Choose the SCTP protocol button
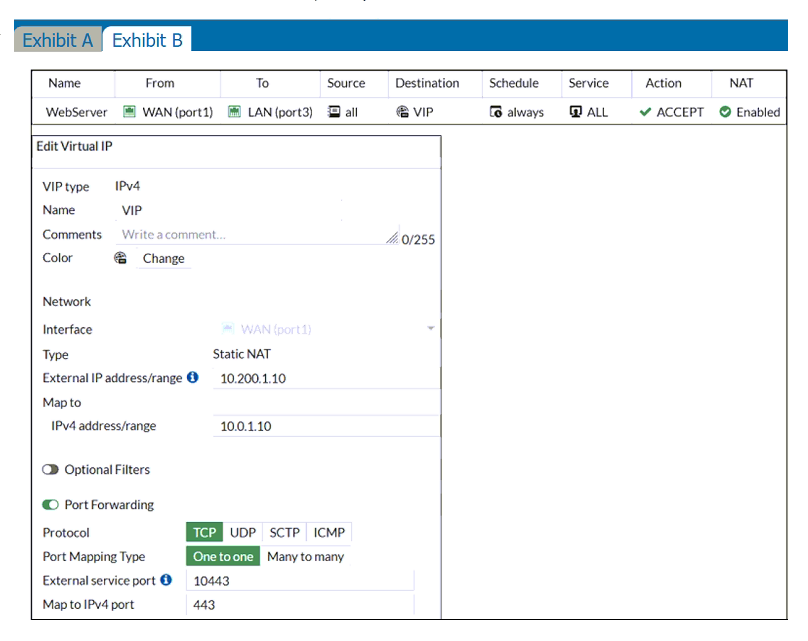This screenshot has width=808, height=641. [284, 532]
